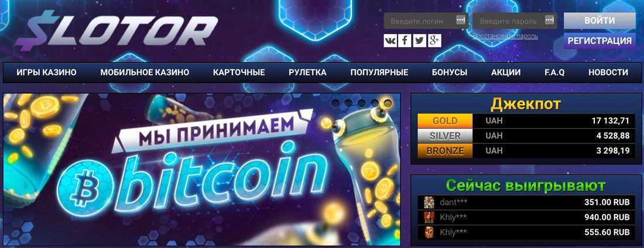Focus the Введите логин input field
Screen dimensions: 644x248
point(426,21)
